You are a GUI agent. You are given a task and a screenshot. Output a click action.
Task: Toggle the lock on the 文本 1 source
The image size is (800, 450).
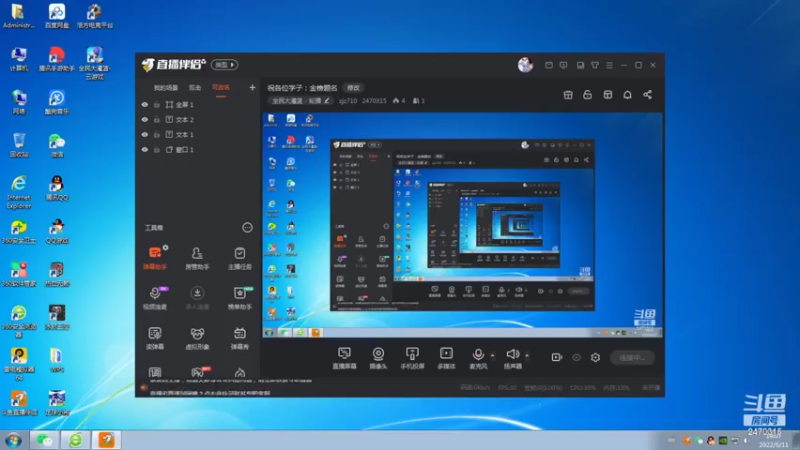point(157,135)
